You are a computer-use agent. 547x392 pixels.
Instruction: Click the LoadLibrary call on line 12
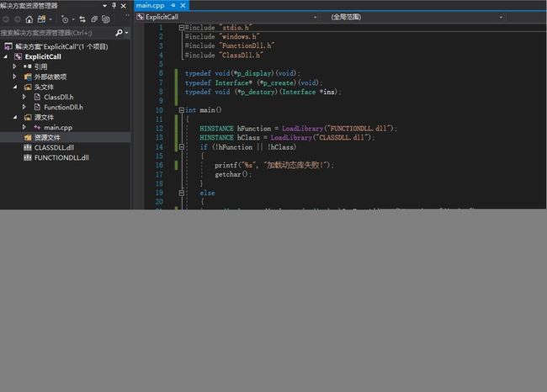(302, 129)
